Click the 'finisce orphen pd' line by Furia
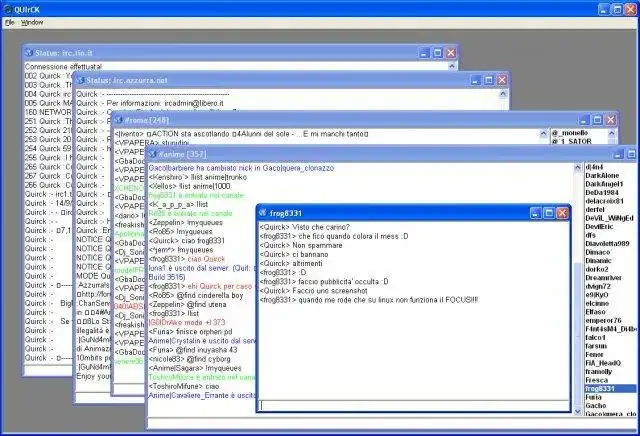 pyautogui.click(x=190, y=331)
